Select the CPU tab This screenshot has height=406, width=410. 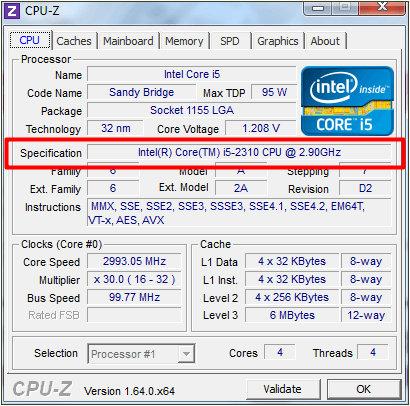30,40
